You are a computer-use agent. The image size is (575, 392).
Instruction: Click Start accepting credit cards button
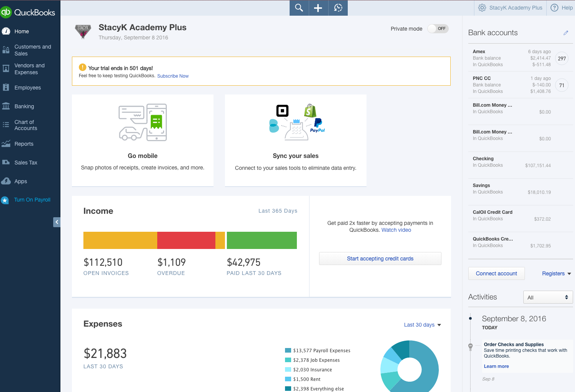pos(380,259)
